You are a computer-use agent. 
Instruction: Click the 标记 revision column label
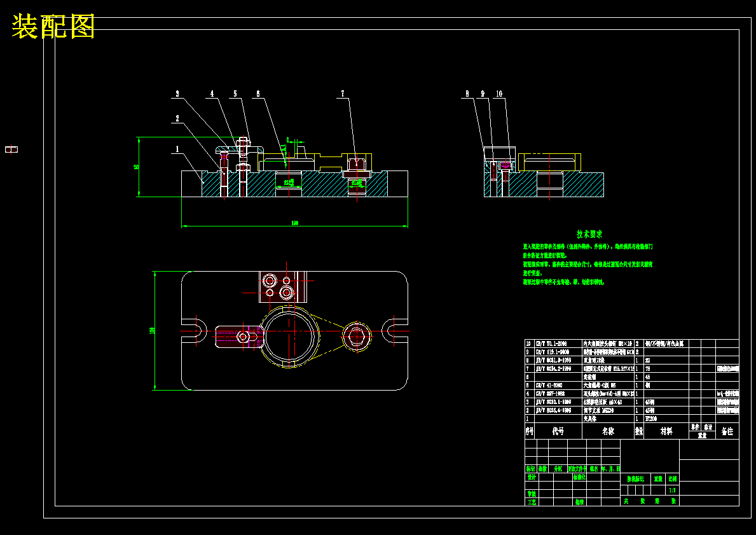tap(530, 468)
